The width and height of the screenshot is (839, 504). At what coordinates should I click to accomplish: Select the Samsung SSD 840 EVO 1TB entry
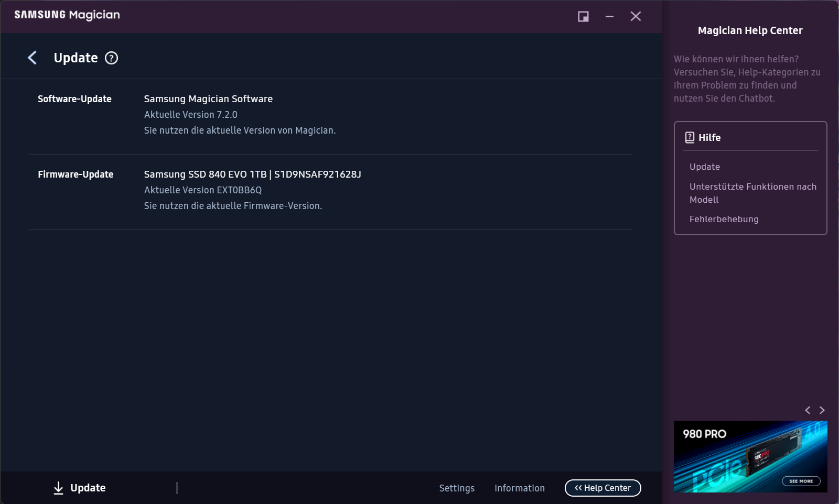click(253, 174)
